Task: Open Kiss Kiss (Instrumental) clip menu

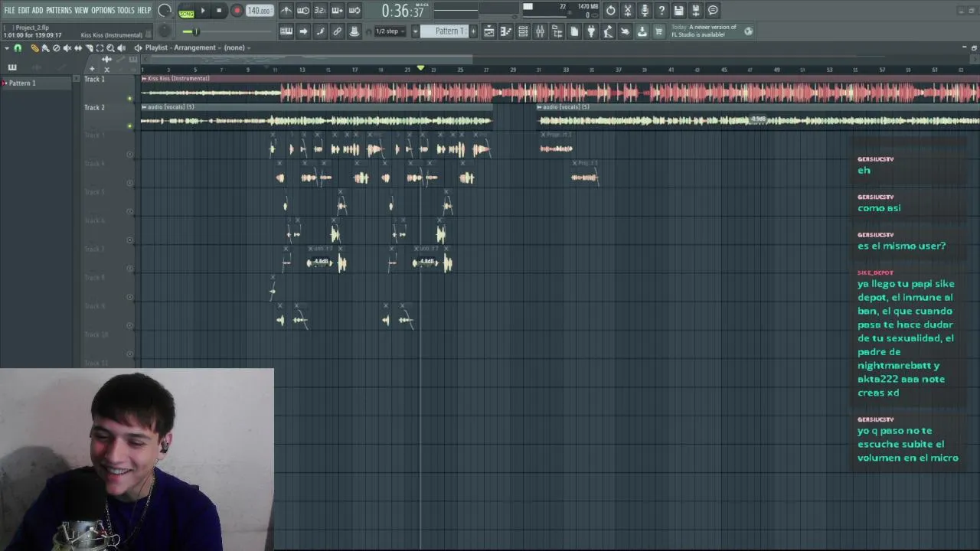Action: pyautogui.click(x=144, y=78)
